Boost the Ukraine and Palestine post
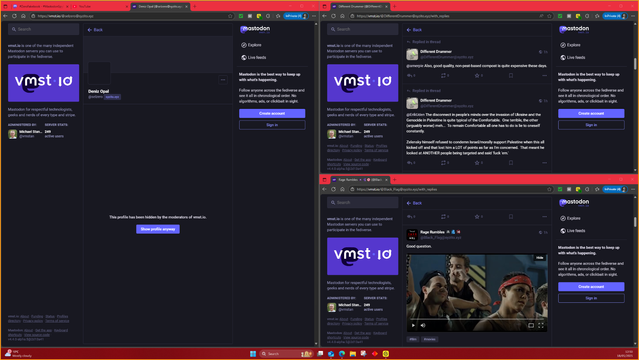Viewport: 639px width, 360px height. coord(444,163)
